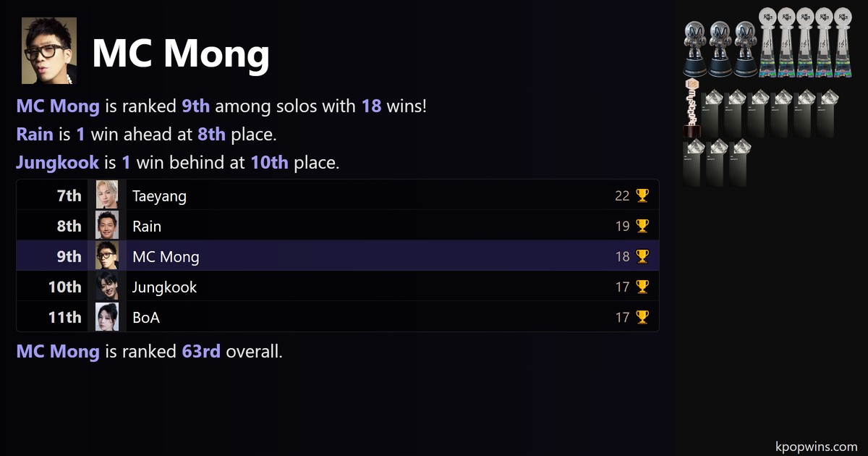The height and width of the screenshot is (456, 868).
Task: Select the last Inkigayo trophy in the bottom row
Action: coord(739,162)
